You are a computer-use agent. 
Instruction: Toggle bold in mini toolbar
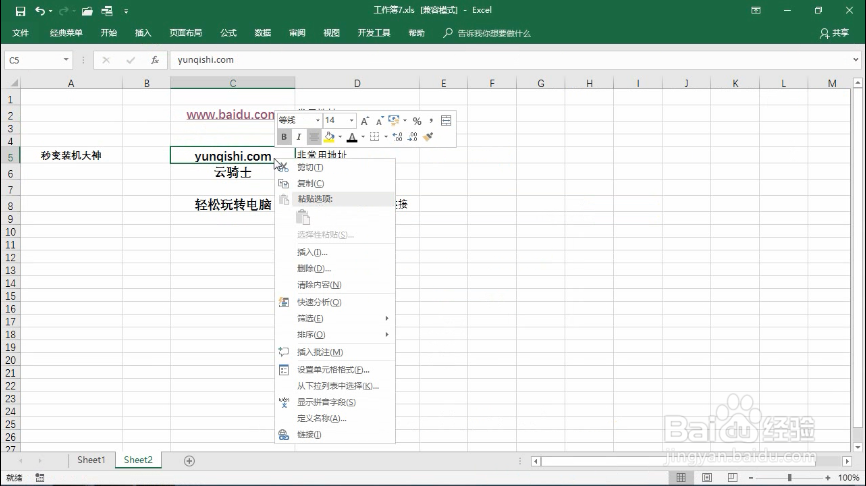(x=284, y=137)
